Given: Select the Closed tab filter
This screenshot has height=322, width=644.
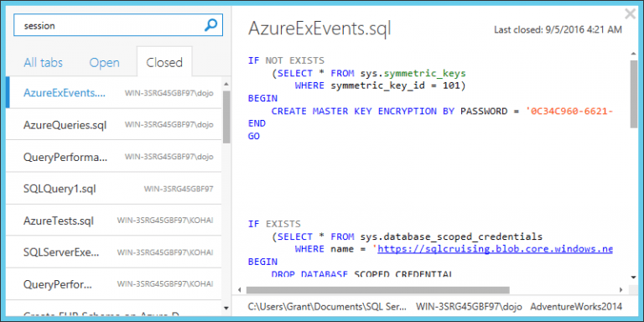Looking at the screenshot, I should tap(164, 62).
